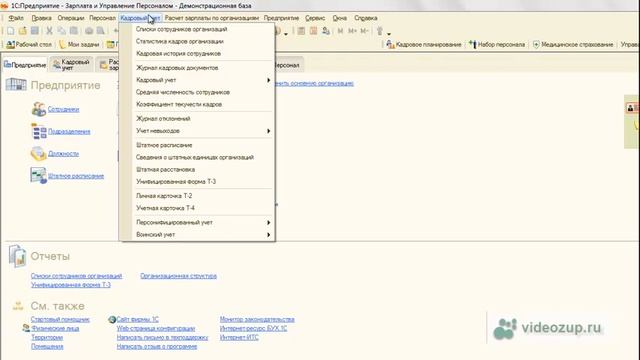Open Организационная структура report link

click(178, 276)
